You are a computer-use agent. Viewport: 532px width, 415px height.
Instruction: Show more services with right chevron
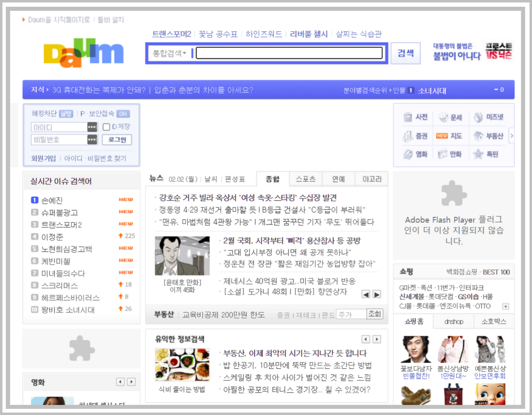pyautogui.click(x=512, y=136)
